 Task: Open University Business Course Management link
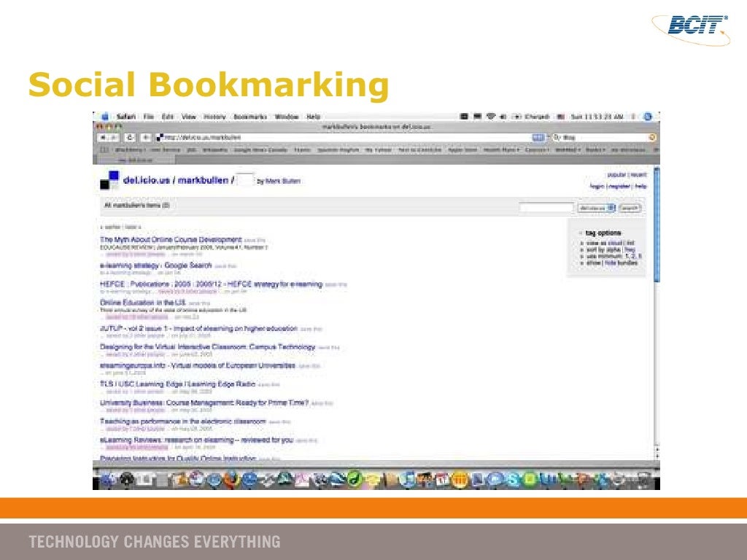(x=204, y=402)
